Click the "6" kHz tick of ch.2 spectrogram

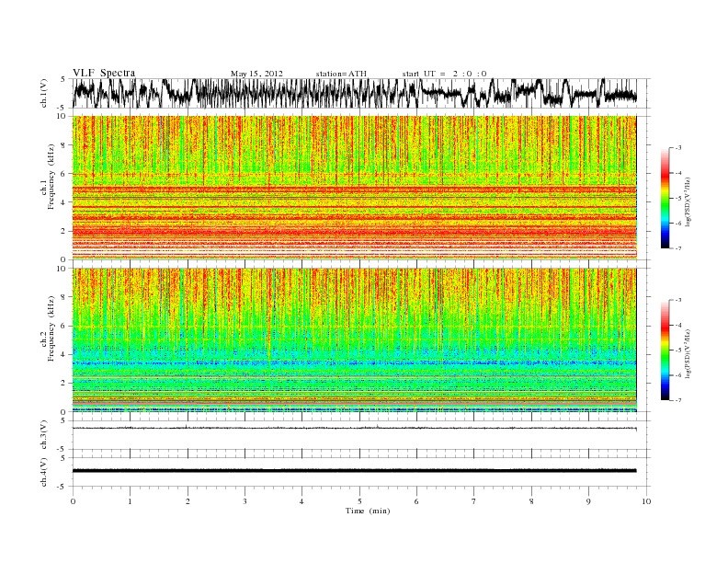point(64,326)
